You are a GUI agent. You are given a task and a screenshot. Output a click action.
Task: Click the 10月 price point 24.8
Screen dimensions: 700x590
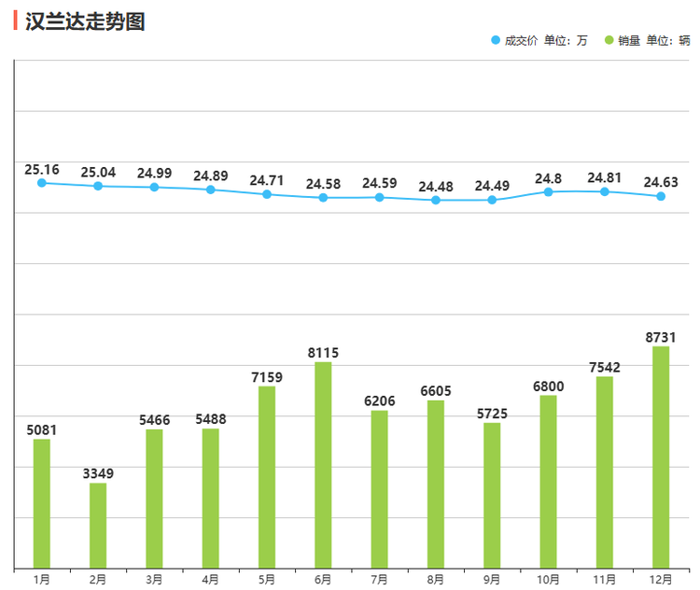click(x=549, y=192)
